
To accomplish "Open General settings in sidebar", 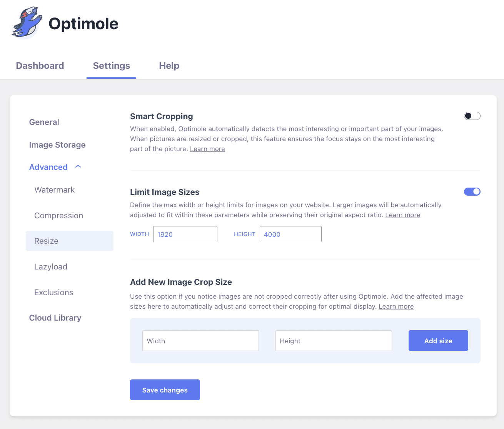I will (44, 122).
